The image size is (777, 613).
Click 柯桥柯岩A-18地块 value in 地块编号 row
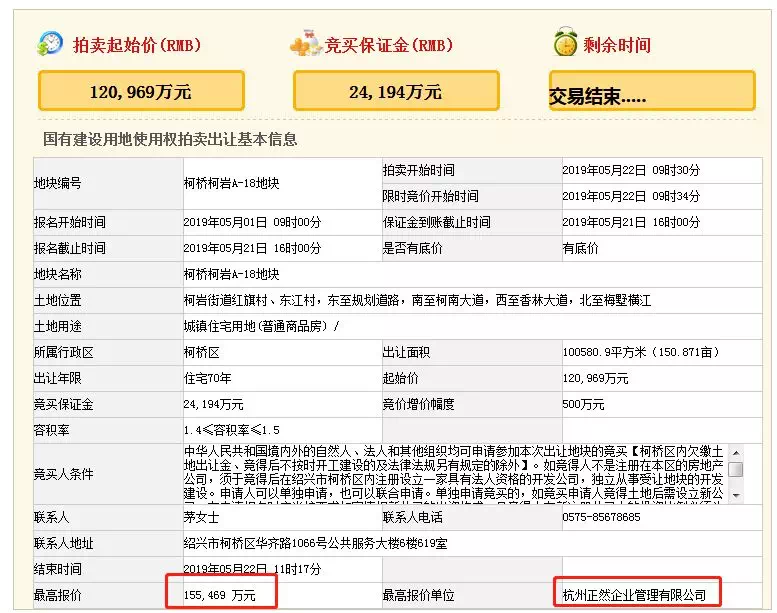tap(231, 183)
